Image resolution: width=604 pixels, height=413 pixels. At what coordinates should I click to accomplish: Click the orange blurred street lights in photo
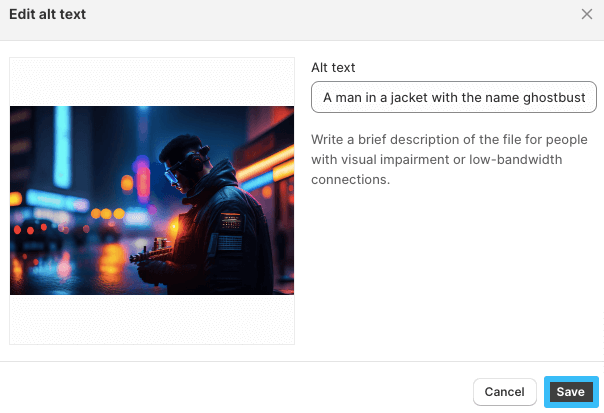pos(105,213)
